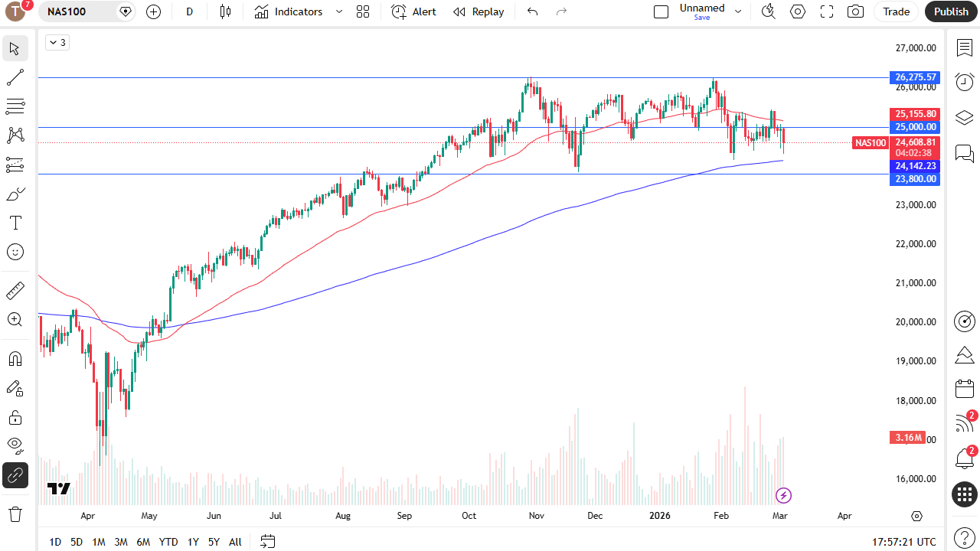Select the Measure ruler tool
The width and height of the screenshot is (980, 551).
(x=15, y=291)
